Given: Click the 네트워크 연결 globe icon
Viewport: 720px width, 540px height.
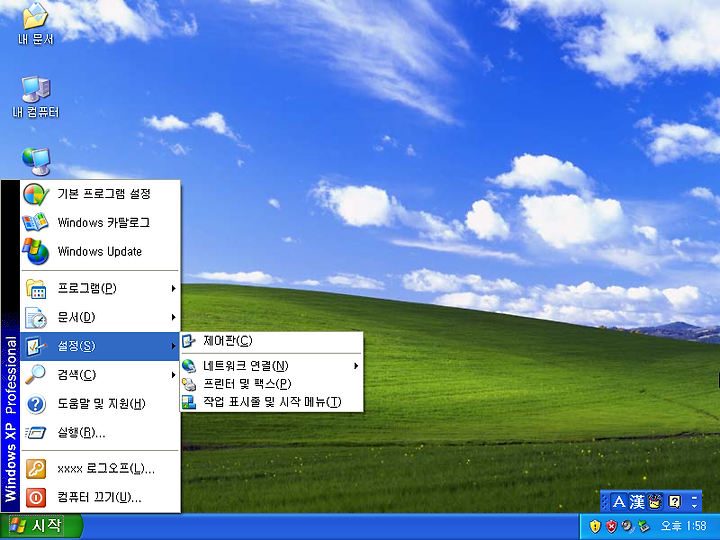Looking at the screenshot, I should point(189,366).
